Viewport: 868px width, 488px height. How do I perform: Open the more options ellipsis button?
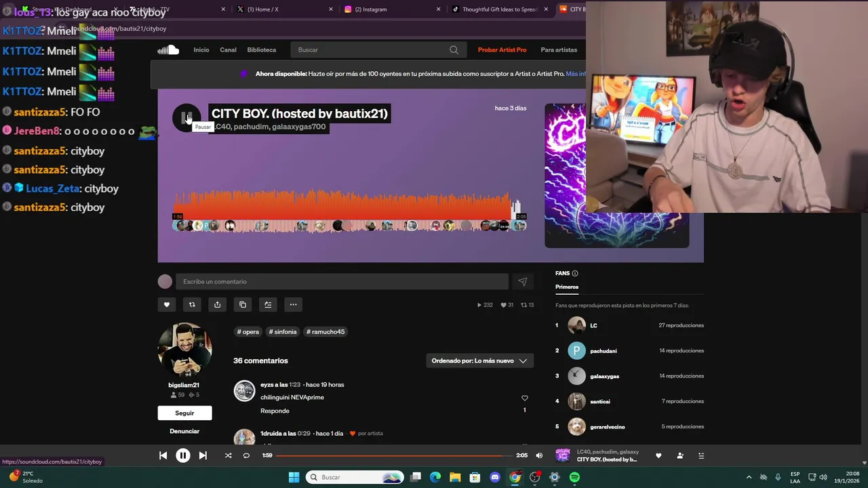coord(293,304)
